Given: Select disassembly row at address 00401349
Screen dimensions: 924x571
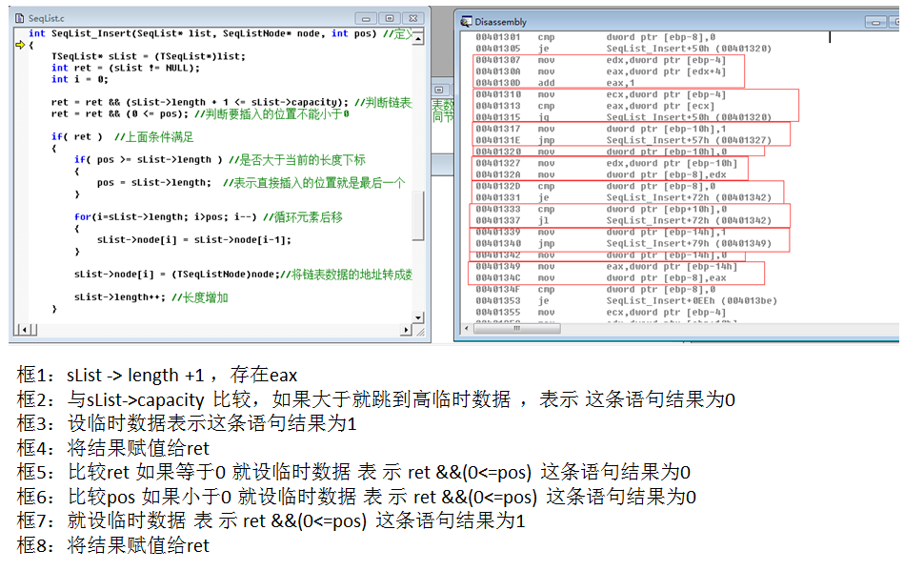Looking at the screenshot, I should click(607, 267).
